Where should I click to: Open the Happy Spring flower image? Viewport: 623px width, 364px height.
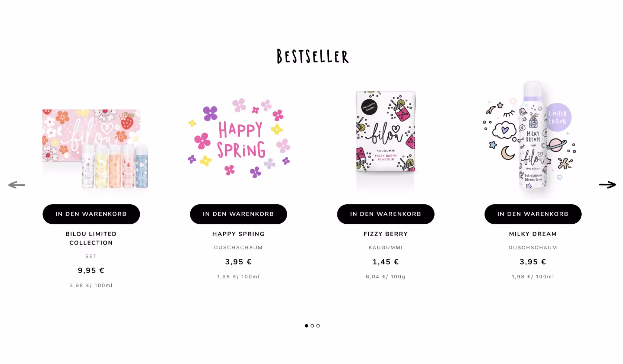coord(239,138)
